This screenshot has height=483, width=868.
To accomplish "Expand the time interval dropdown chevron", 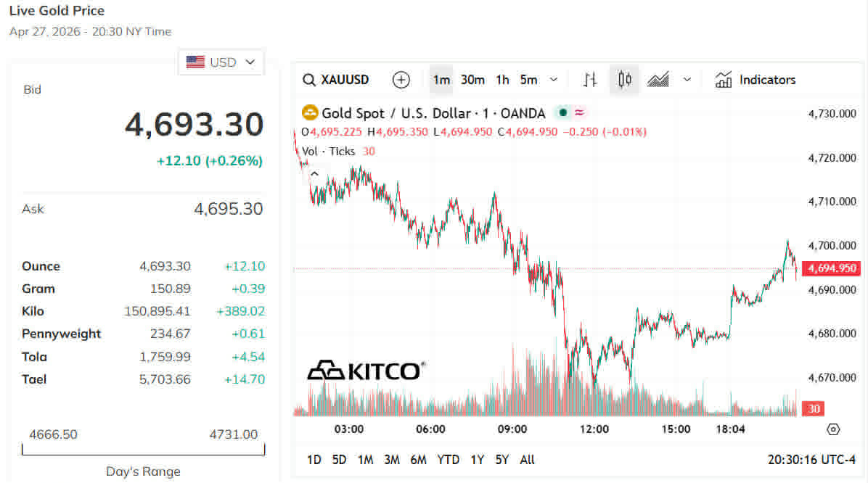I will [x=554, y=80].
